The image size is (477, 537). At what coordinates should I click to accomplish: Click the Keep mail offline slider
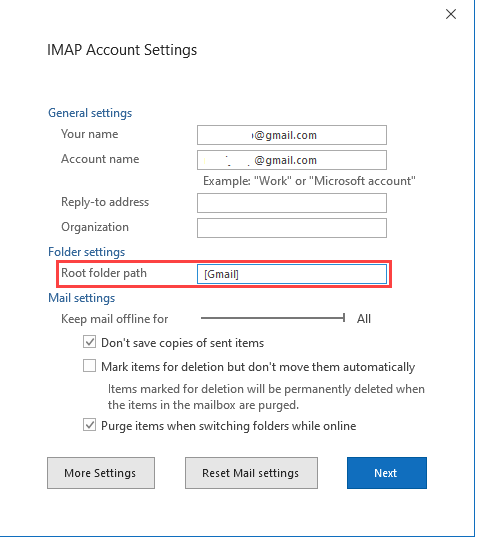(x=273, y=318)
